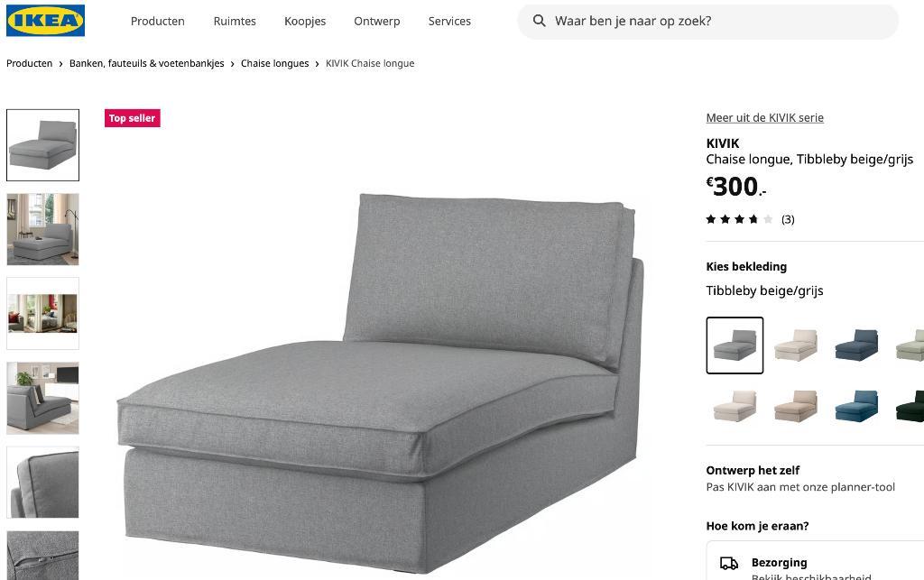Select the dark blue cover swatch
Viewport: 924px width, 580px height.
point(856,345)
